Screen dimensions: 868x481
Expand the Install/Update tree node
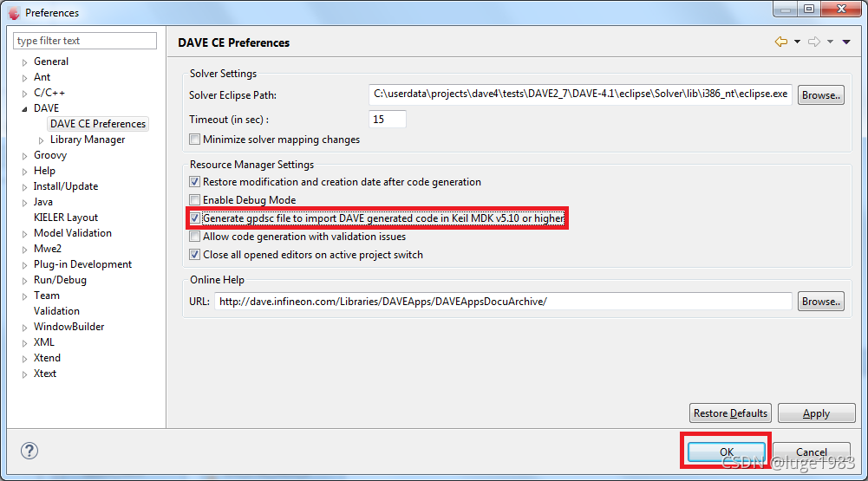(24, 186)
